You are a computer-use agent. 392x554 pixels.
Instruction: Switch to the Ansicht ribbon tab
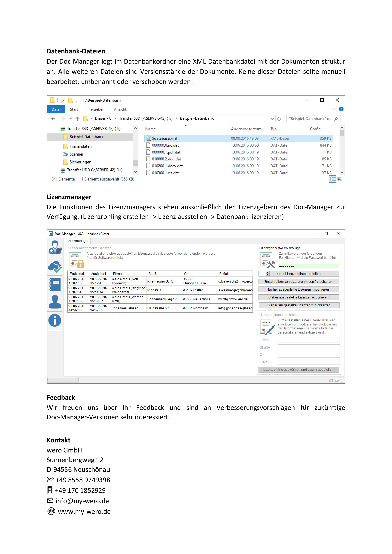(120, 109)
